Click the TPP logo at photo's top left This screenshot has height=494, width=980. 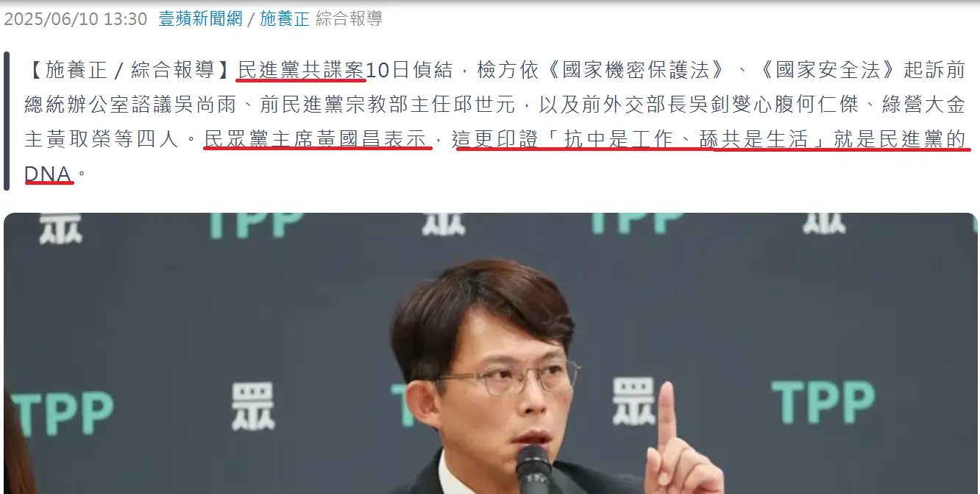pyautogui.click(x=256, y=225)
